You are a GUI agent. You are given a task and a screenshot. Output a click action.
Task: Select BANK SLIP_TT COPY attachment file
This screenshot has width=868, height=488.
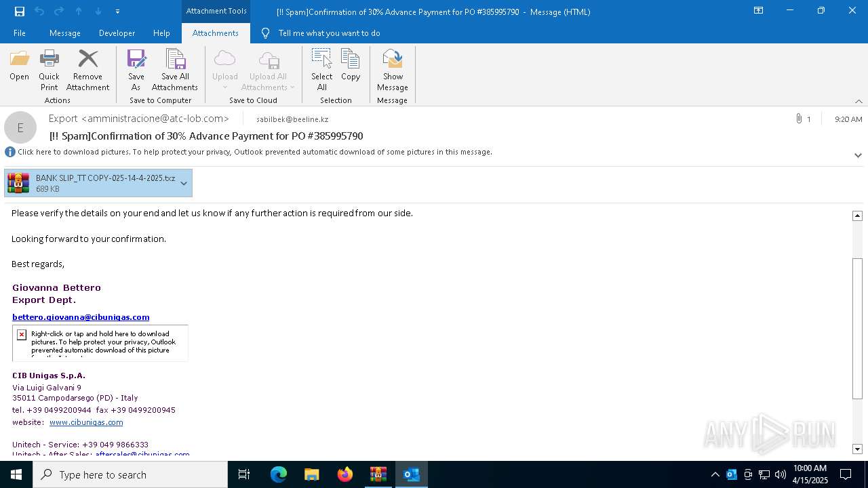tap(90, 183)
